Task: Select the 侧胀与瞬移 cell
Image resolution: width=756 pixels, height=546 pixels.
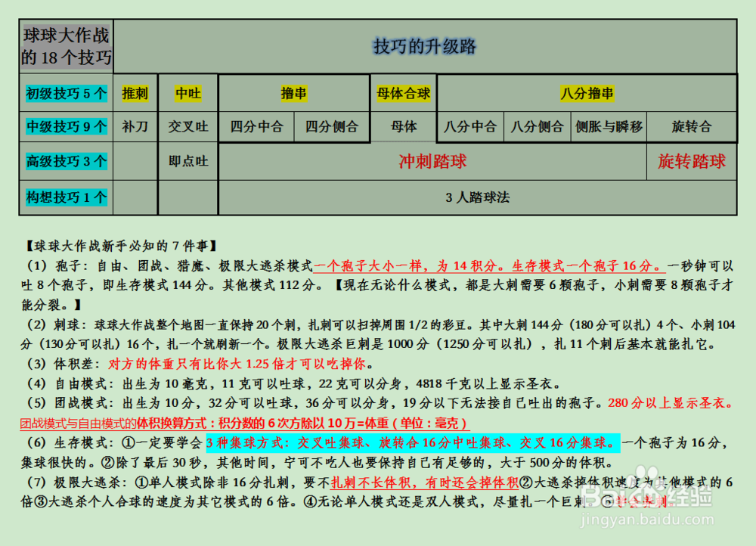Action: pos(609,126)
